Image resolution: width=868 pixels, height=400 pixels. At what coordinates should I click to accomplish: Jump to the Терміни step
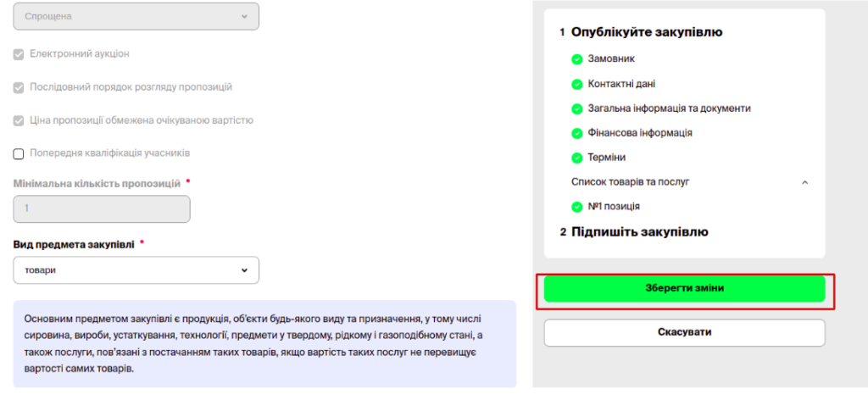(606, 158)
